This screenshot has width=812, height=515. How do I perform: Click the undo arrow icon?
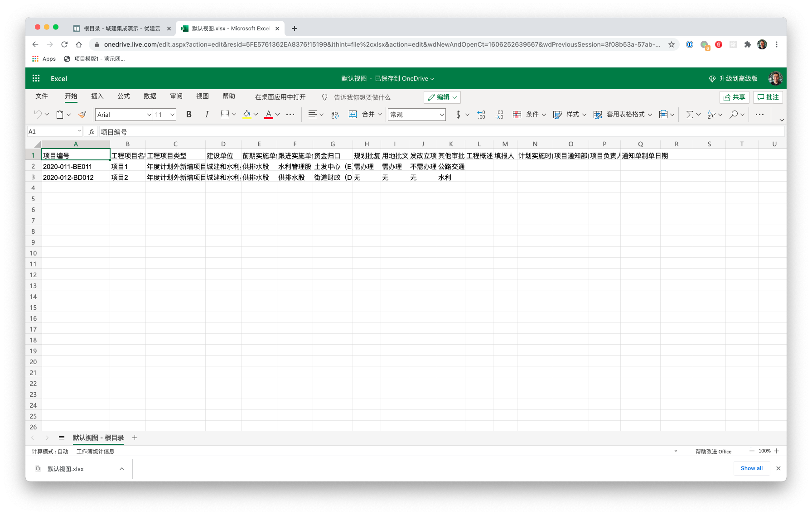click(38, 115)
